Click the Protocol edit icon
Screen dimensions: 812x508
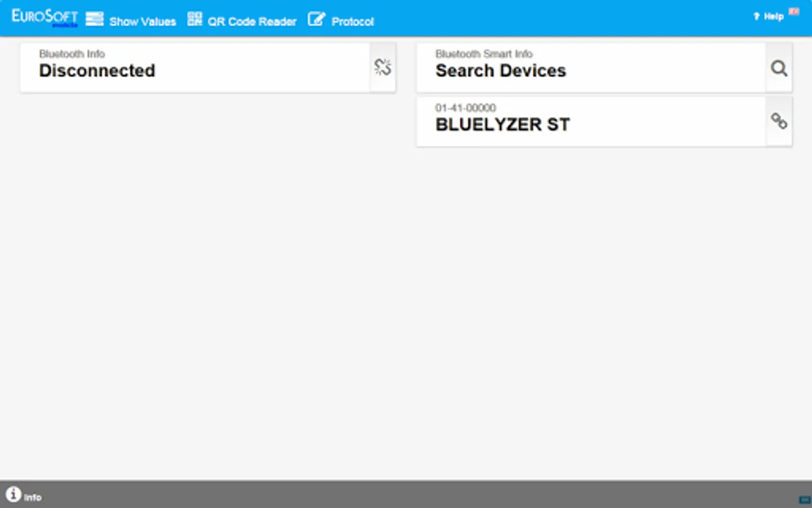pos(316,19)
